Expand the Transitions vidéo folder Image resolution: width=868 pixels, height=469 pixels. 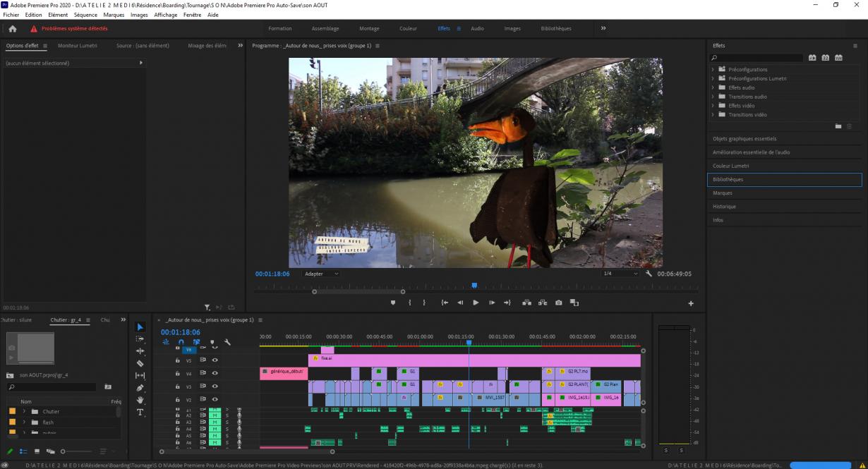(713, 114)
